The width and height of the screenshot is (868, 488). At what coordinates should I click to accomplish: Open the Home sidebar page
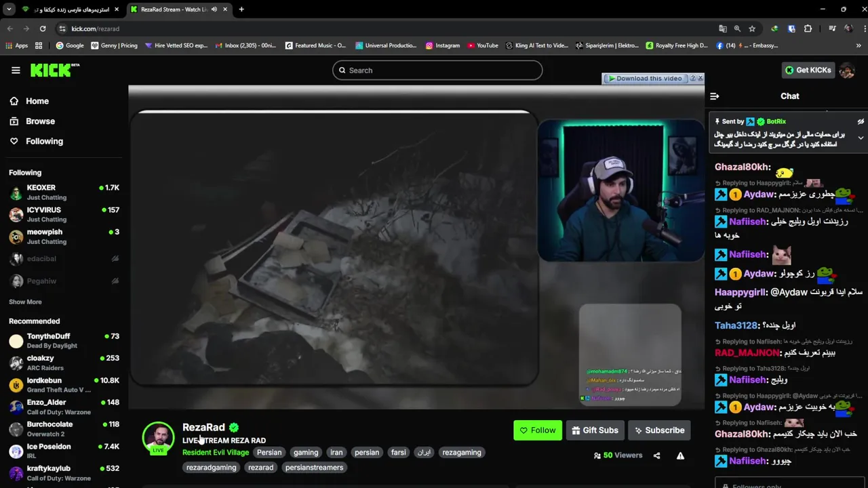click(x=37, y=101)
